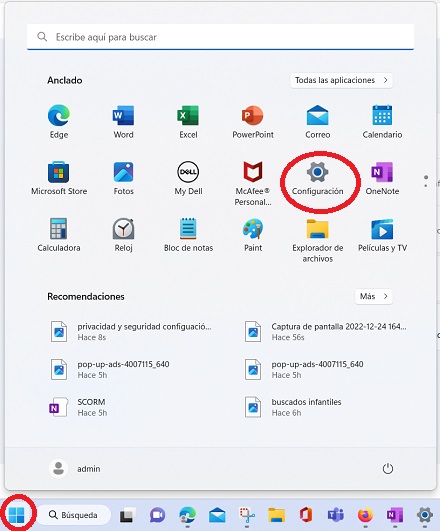Open the Chat icon on taskbar
The width and height of the screenshot is (440, 531).
(158, 515)
